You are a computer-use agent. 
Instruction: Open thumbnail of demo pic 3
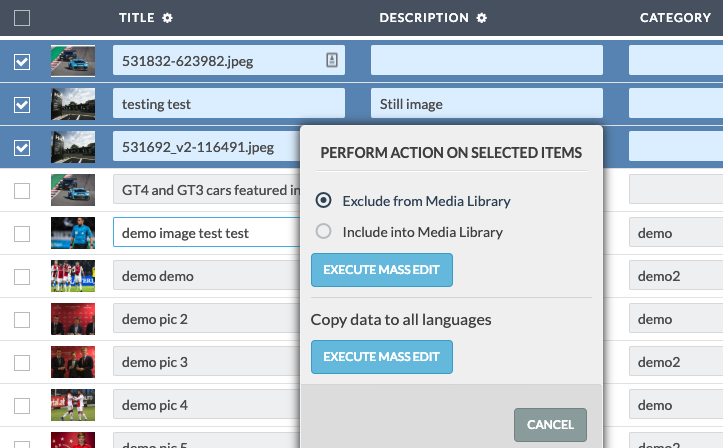(x=73, y=362)
